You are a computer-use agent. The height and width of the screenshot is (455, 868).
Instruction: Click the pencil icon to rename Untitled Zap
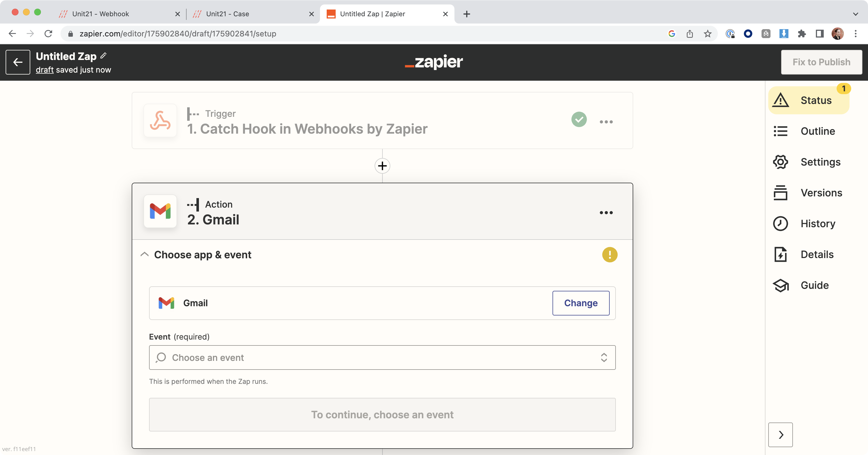(103, 55)
